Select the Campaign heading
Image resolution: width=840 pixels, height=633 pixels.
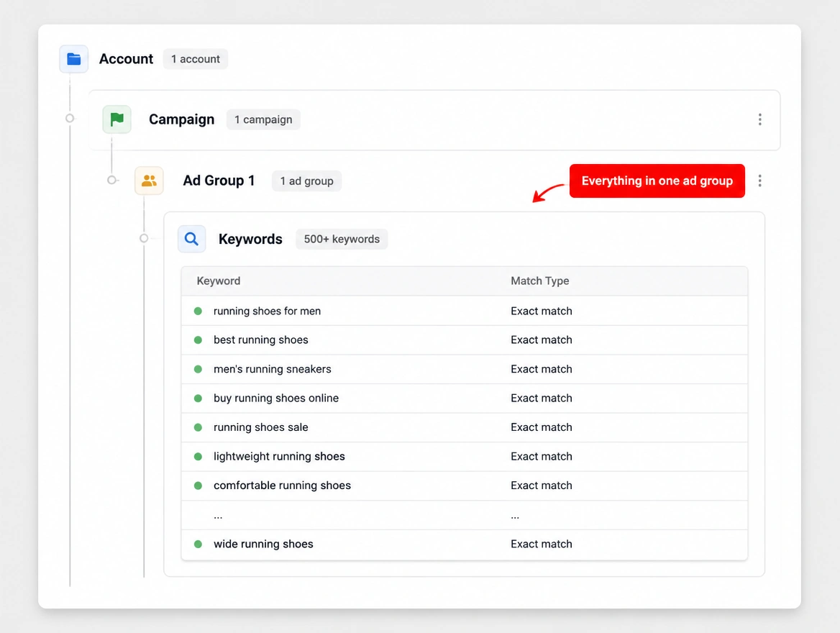[x=182, y=119]
